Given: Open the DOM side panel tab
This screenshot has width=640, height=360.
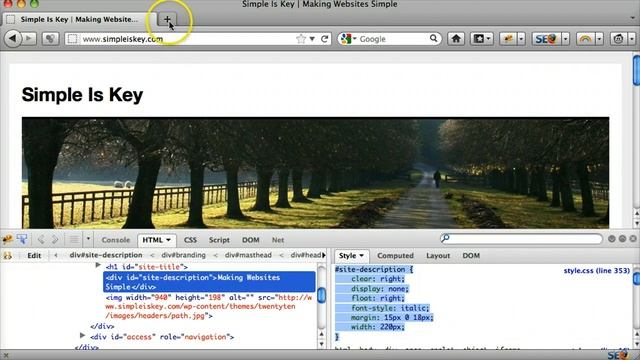Looking at the screenshot, I should (471, 256).
